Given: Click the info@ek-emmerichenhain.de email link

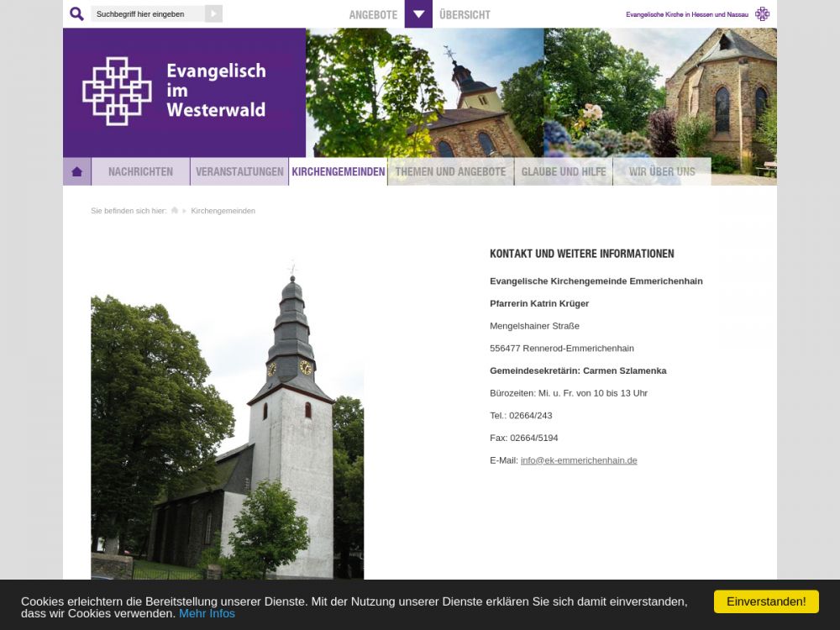Looking at the screenshot, I should 579,460.
